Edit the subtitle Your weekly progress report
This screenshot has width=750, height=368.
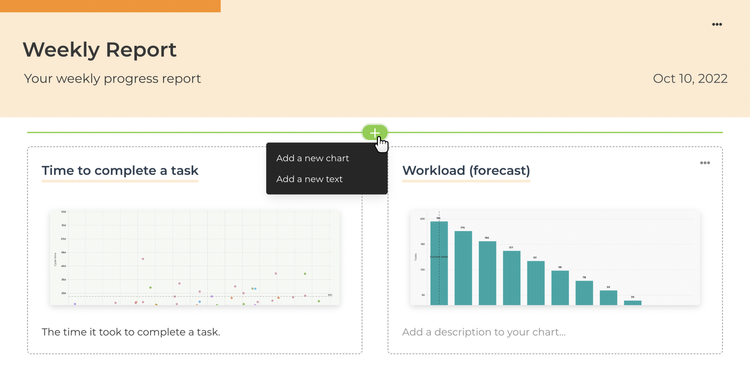[x=112, y=78]
